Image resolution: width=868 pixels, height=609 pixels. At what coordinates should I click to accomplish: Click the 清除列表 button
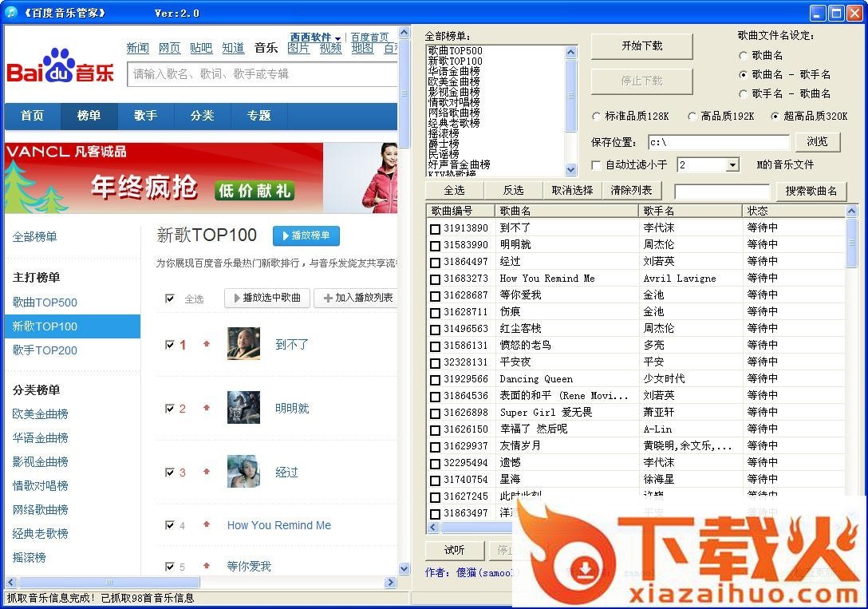coord(631,191)
